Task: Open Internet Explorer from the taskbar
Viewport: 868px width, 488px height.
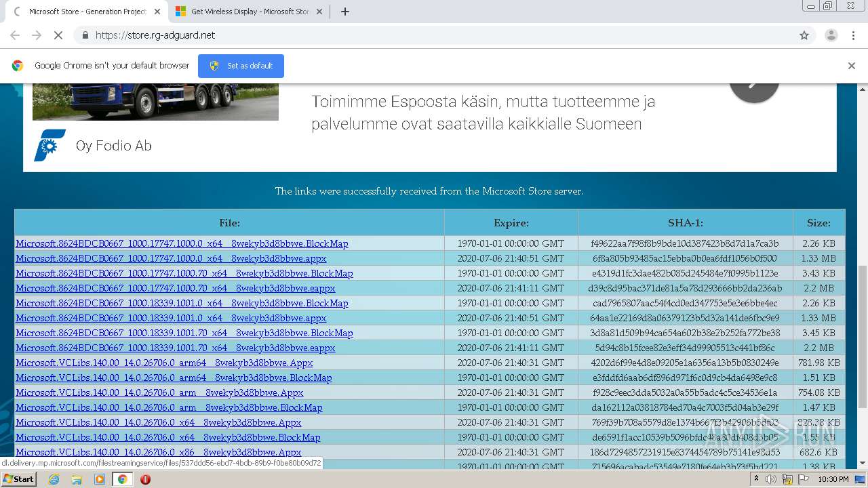Action: click(x=54, y=479)
